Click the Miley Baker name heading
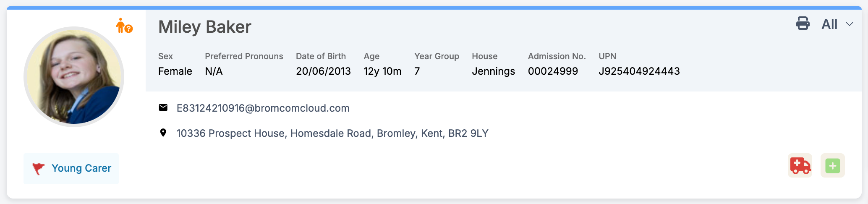The width and height of the screenshot is (868, 204). coord(205,27)
